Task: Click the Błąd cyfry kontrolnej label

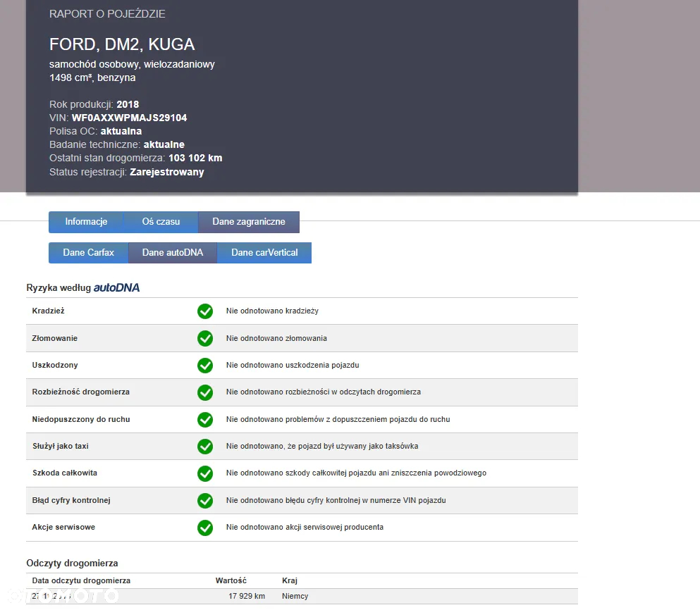Action: pyautogui.click(x=71, y=500)
